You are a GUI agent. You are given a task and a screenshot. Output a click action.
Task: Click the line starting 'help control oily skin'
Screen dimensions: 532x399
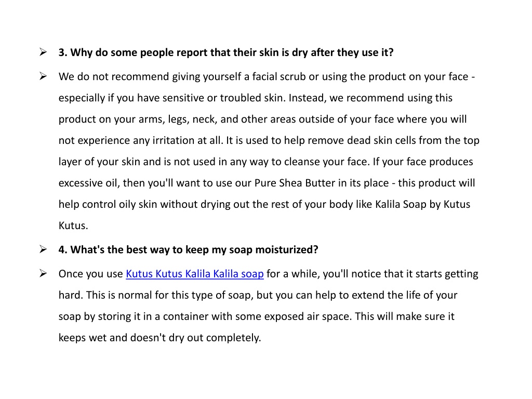264,205
